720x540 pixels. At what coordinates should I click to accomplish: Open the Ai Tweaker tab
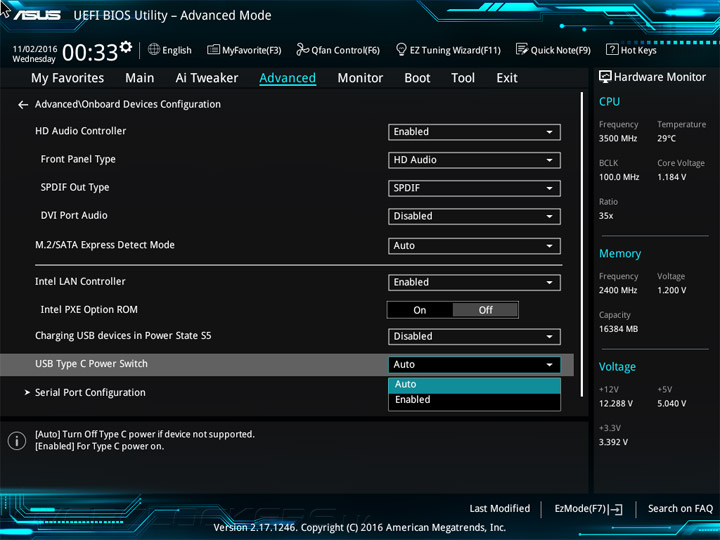[x=207, y=78]
